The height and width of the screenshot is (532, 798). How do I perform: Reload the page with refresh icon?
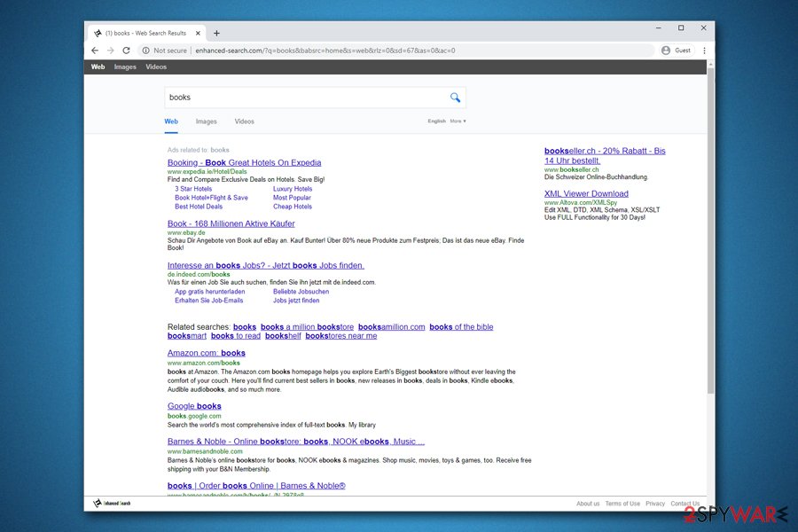pyautogui.click(x=126, y=51)
